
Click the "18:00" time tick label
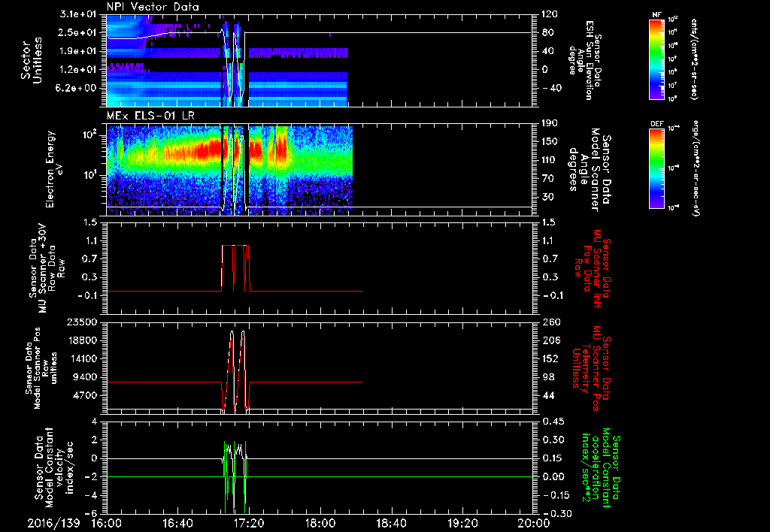tap(320, 523)
